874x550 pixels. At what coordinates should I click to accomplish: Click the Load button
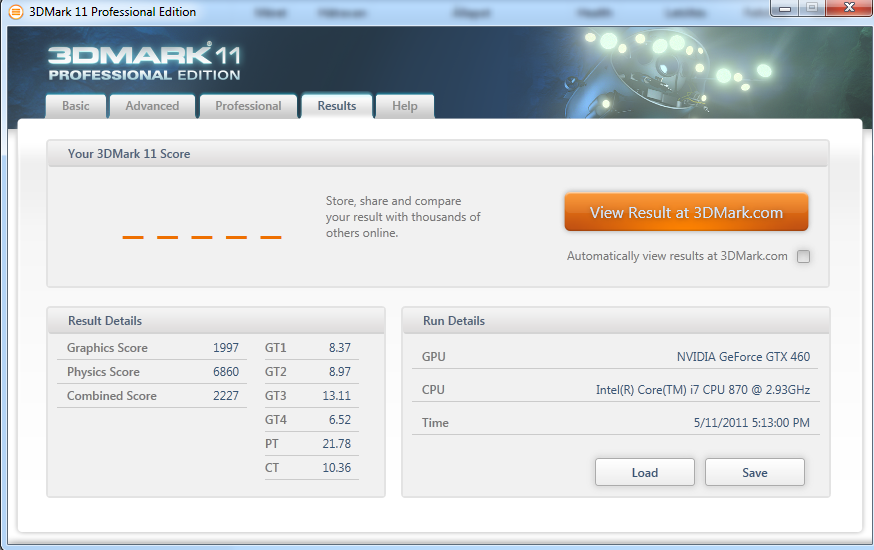pyautogui.click(x=645, y=473)
